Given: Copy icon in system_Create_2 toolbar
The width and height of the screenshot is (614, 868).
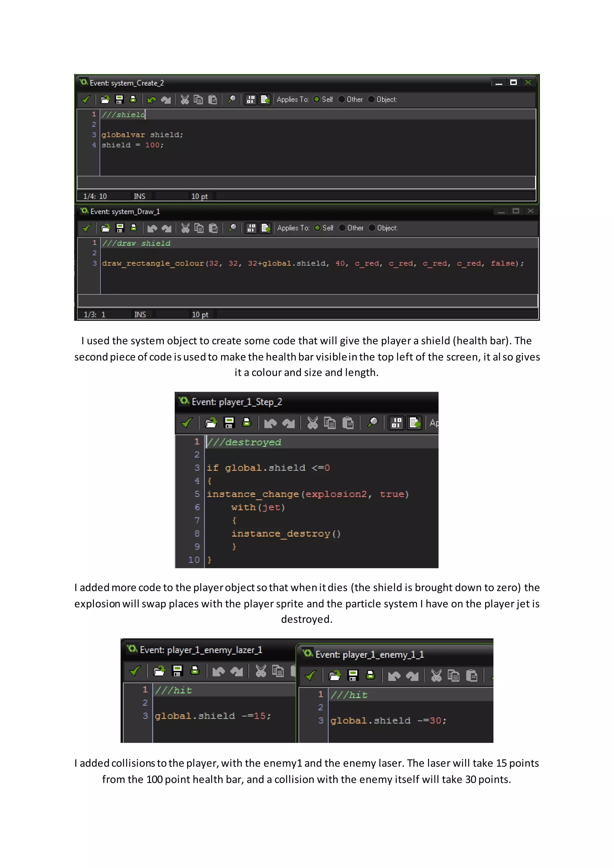Looking at the screenshot, I should pyautogui.click(x=198, y=100).
